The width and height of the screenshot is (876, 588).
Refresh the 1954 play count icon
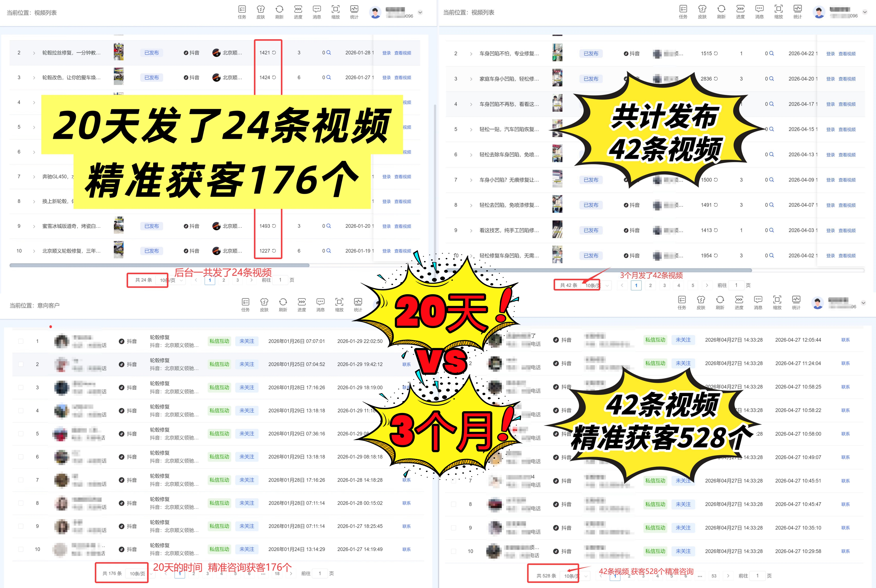tap(716, 255)
